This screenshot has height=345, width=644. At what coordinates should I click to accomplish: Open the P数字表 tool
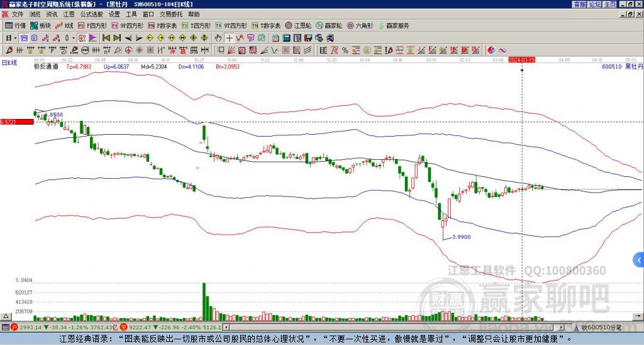tap(163, 25)
